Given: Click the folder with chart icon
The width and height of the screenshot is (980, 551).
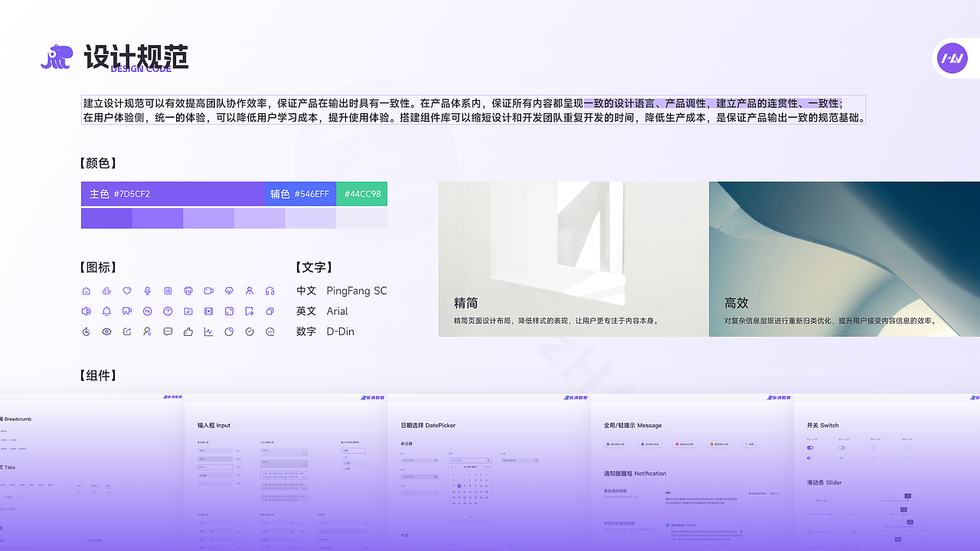Looking at the screenshot, I should [x=188, y=311].
